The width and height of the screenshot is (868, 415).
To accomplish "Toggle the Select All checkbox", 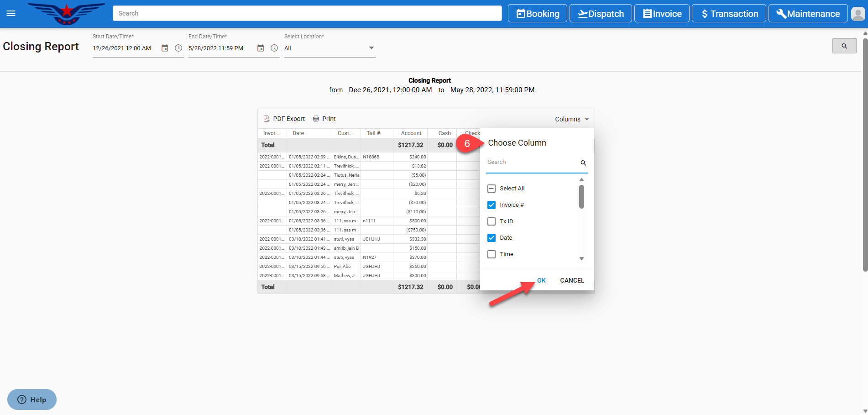I will (x=492, y=189).
